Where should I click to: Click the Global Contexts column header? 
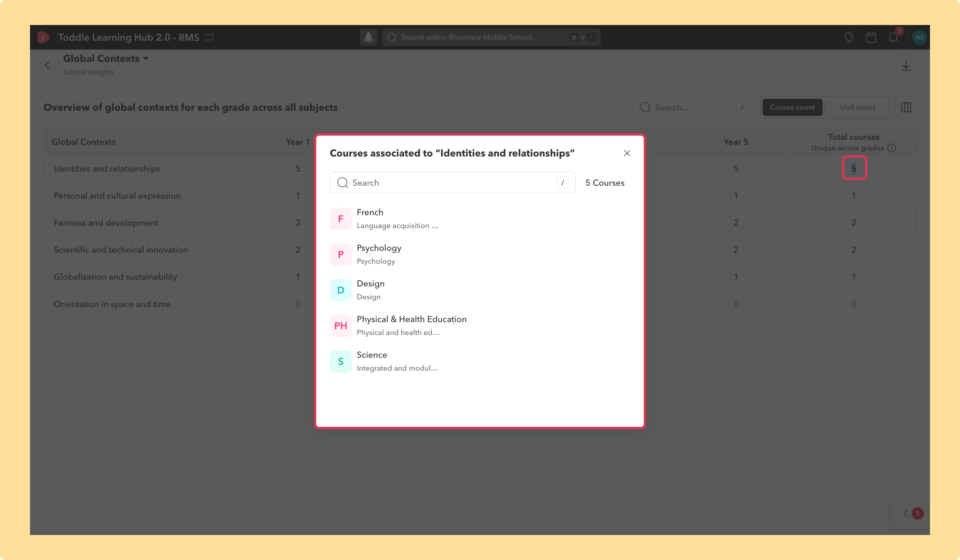[83, 142]
